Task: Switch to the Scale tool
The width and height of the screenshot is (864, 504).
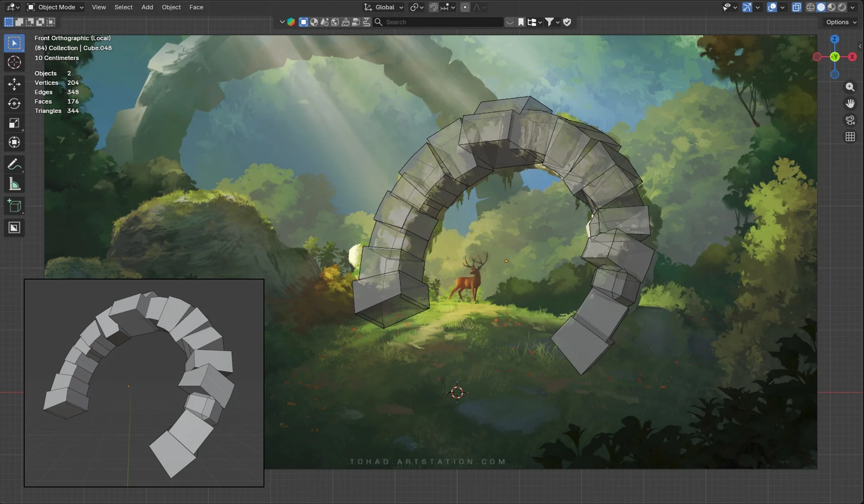Action: tap(14, 123)
